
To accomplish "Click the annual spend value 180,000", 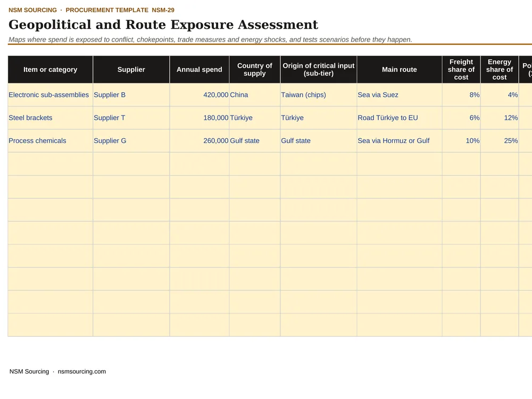I will click(x=199, y=118).
